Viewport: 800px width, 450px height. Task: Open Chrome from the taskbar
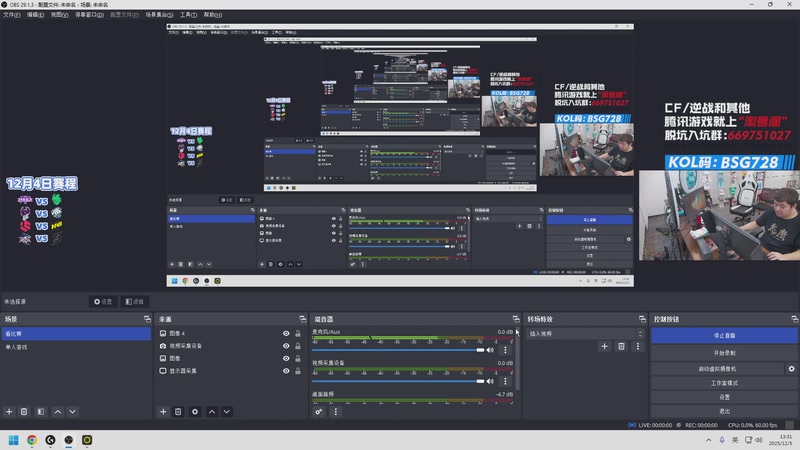tap(32, 440)
